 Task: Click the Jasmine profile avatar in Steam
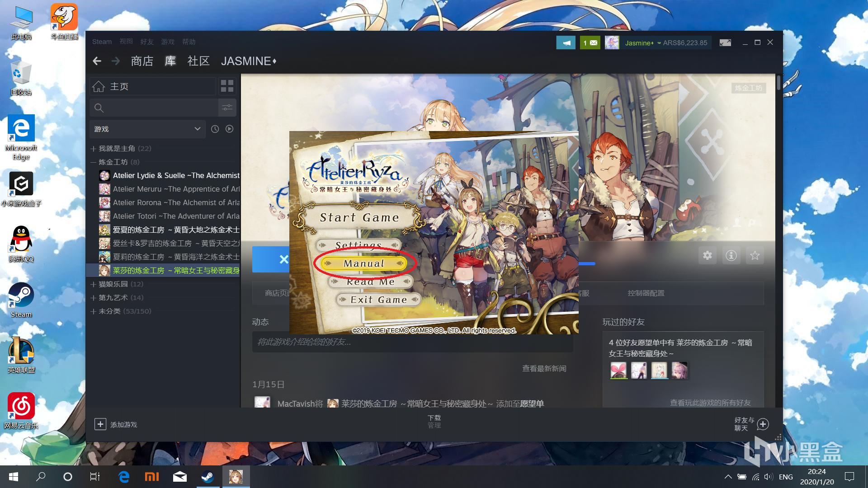[612, 43]
